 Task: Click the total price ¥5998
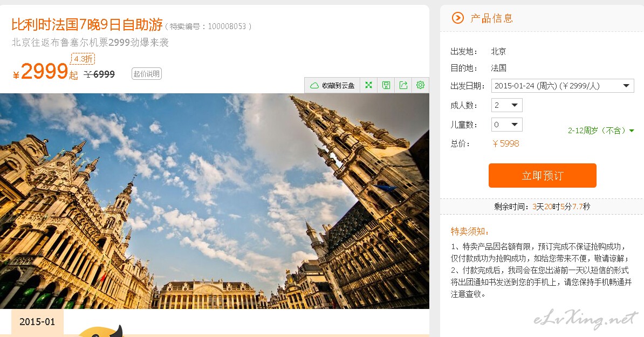tap(505, 143)
